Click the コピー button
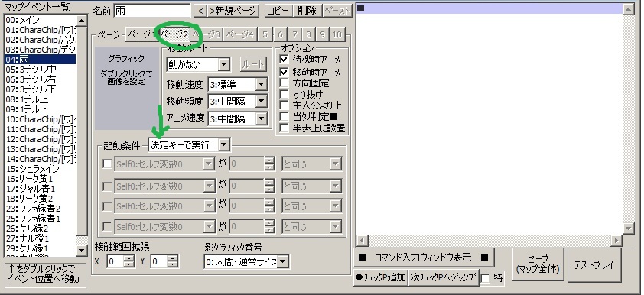The width and height of the screenshot is (644, 295). (x=279, y=11)
